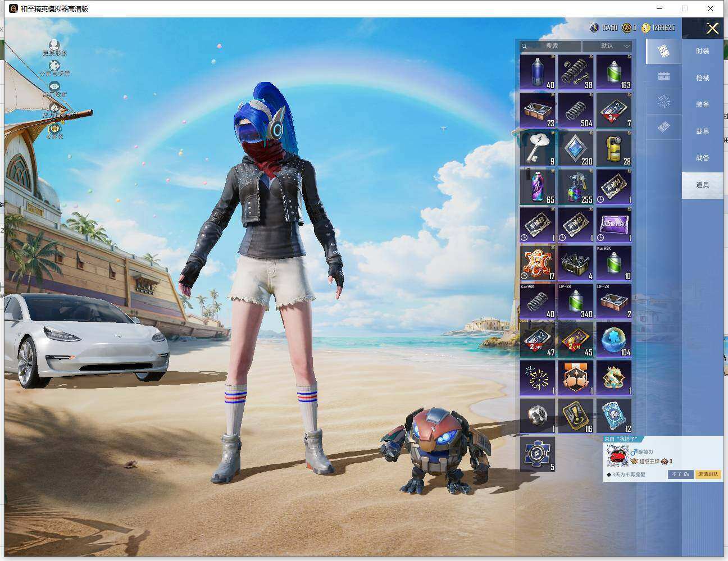Toggle 3天内不再提醒 option
728x561 pixels.
coord(626,475)
